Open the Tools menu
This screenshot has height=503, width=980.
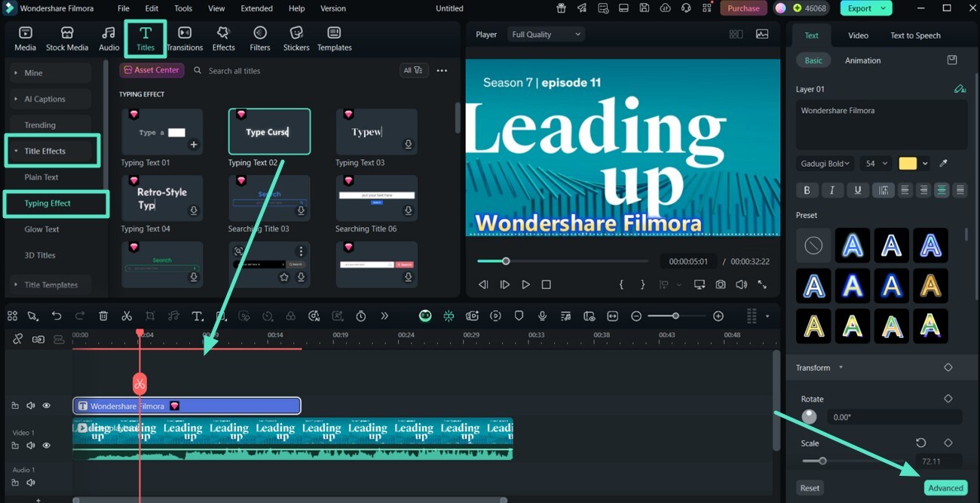point(183,8)
